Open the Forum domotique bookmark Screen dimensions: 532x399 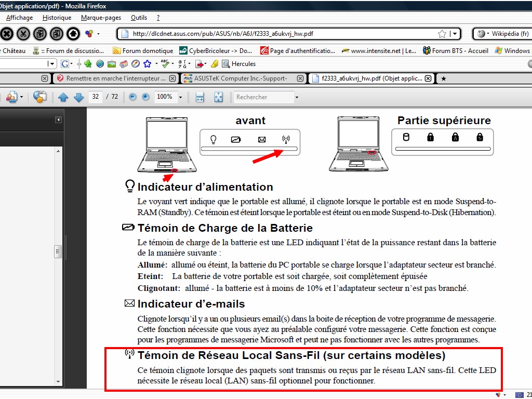[143, 51]
